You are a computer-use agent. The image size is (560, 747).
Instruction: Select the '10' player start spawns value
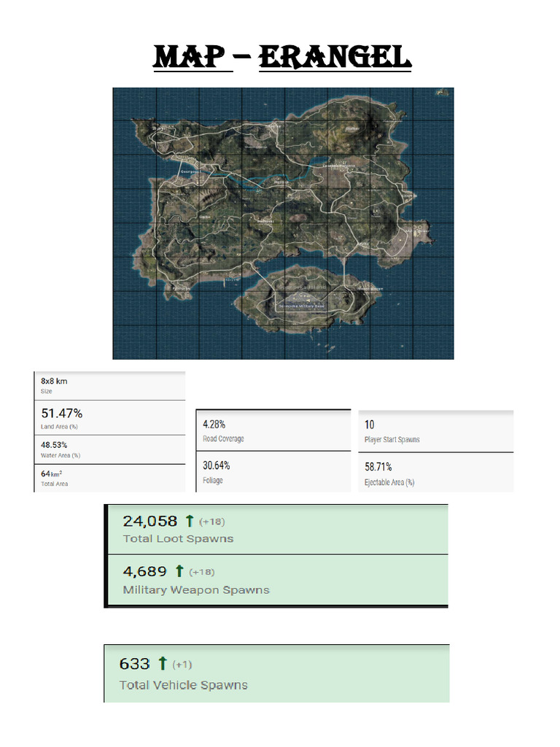coord(370,425)
